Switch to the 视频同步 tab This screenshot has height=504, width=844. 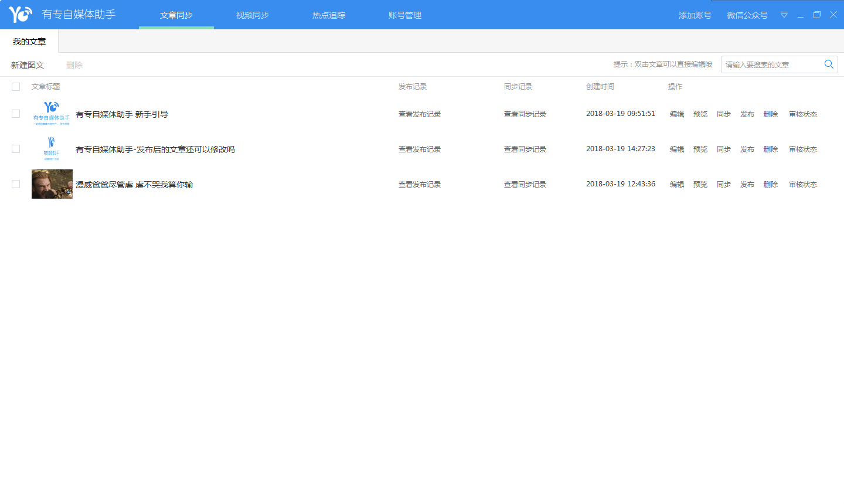coord(253,15)
